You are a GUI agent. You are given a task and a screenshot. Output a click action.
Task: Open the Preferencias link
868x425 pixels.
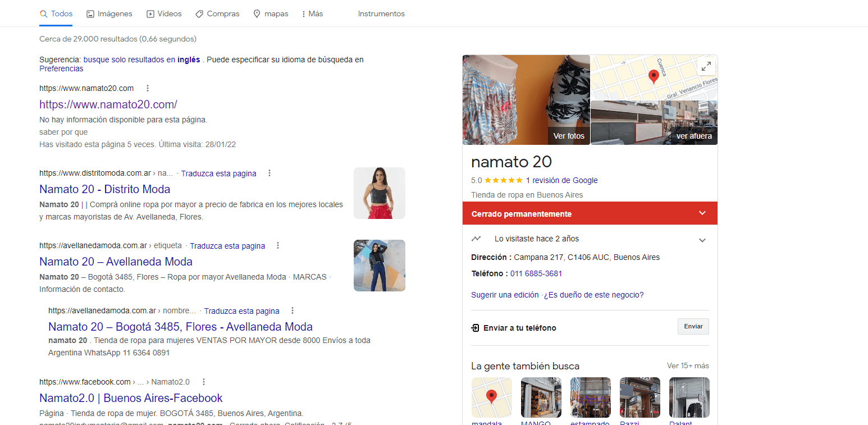click(x=61, y=68)
